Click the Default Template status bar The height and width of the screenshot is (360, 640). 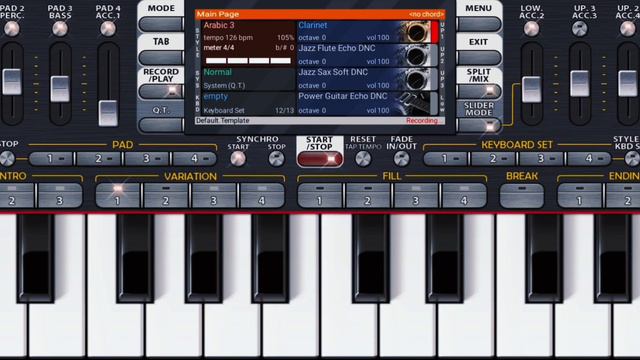[320, 121]
